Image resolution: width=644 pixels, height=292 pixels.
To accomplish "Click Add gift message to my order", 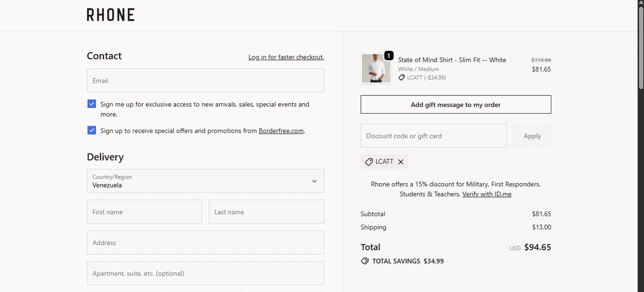I will (x=456, y=105).
